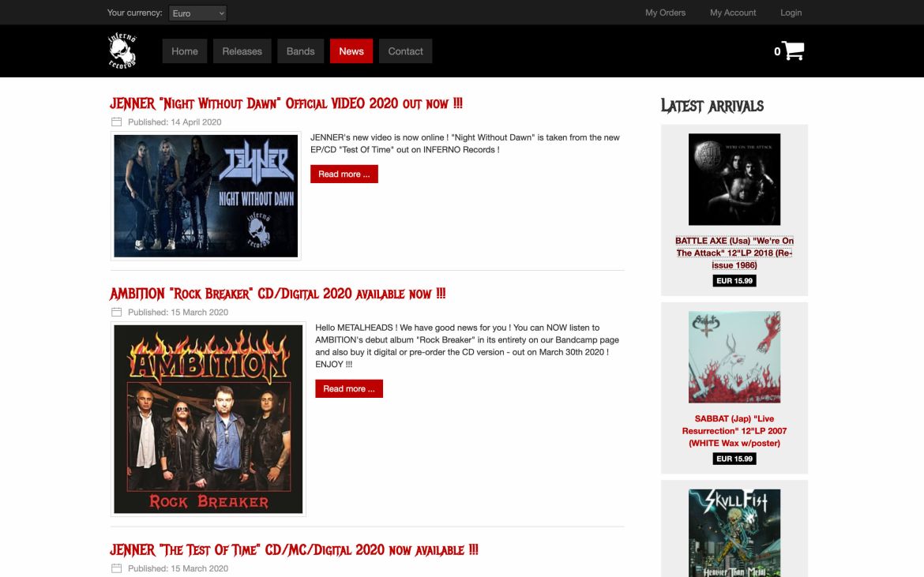View JENNER Night Without Dawn banner image

point(205,196)
